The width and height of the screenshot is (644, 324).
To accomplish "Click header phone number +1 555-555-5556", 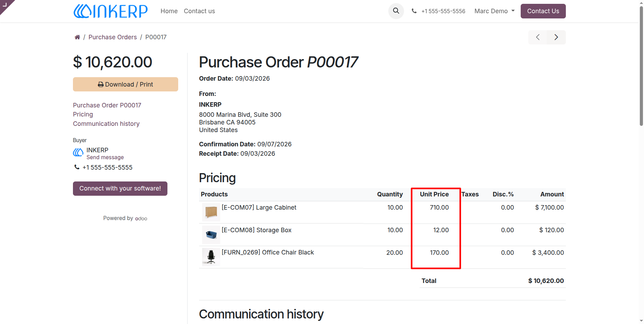I will point(443,11).
